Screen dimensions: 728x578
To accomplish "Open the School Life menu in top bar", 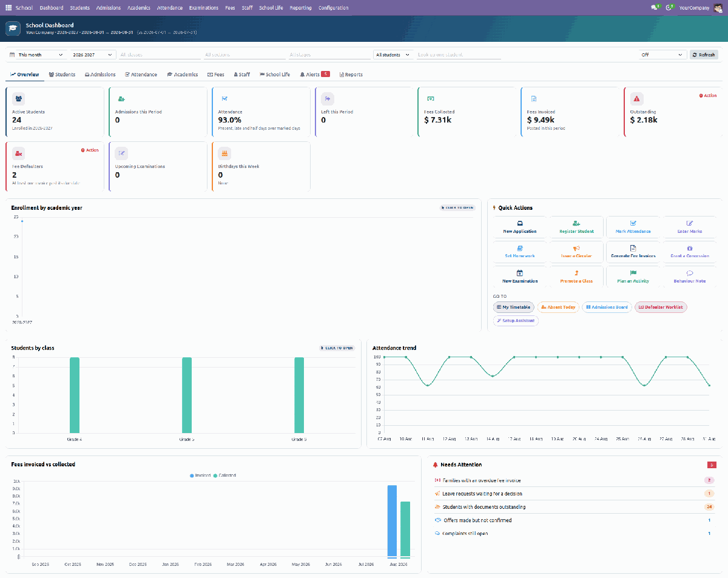I will click(x=271, y=8).
